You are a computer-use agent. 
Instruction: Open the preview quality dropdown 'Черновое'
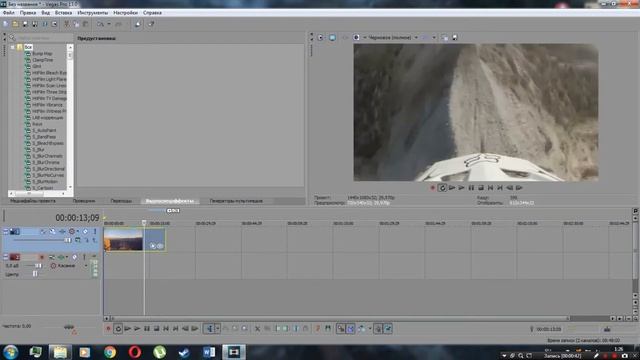coord(393,38)
